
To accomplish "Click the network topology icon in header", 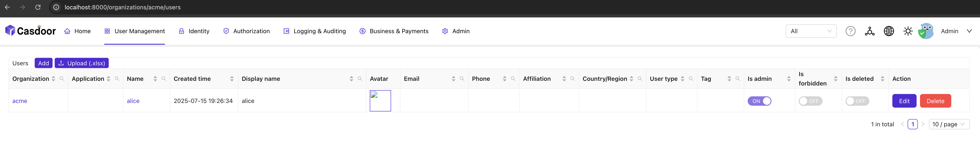I will click(x=869, y=31).
